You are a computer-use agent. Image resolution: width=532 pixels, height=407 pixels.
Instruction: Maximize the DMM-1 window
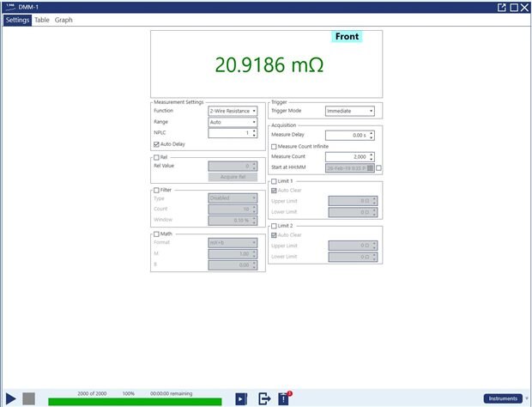click(x=514, y=7)
